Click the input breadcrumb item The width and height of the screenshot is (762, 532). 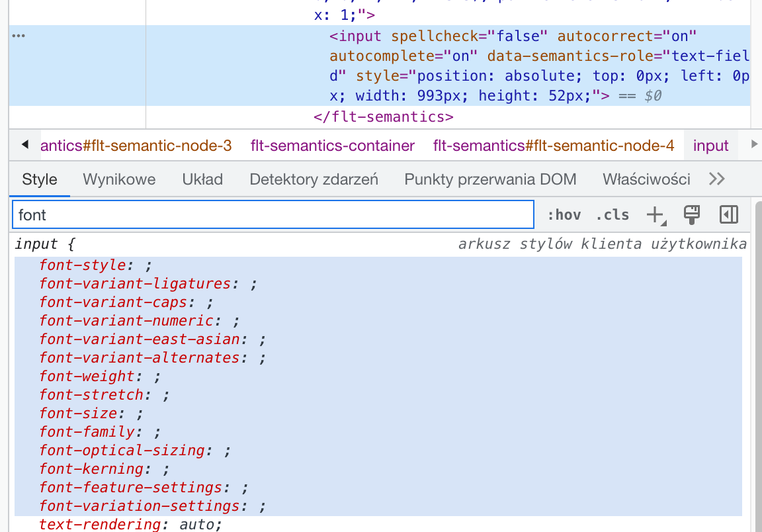point(711,146)
